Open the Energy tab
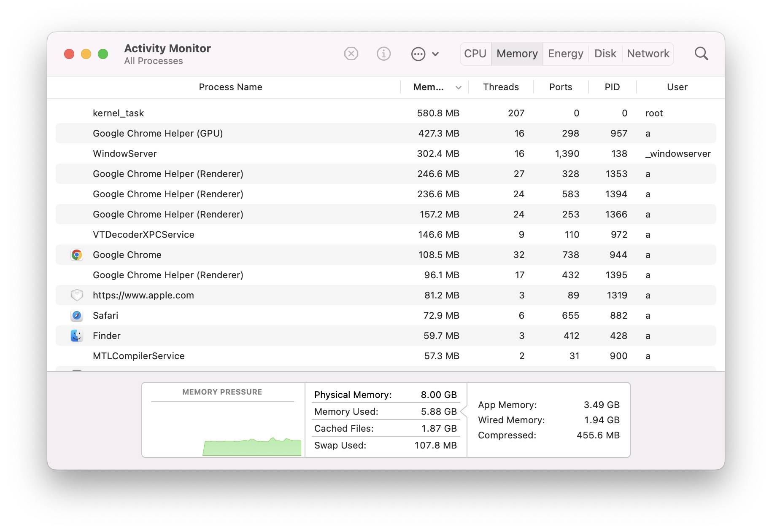This screenshot has height=532, width=772. [x=566, y=54]
